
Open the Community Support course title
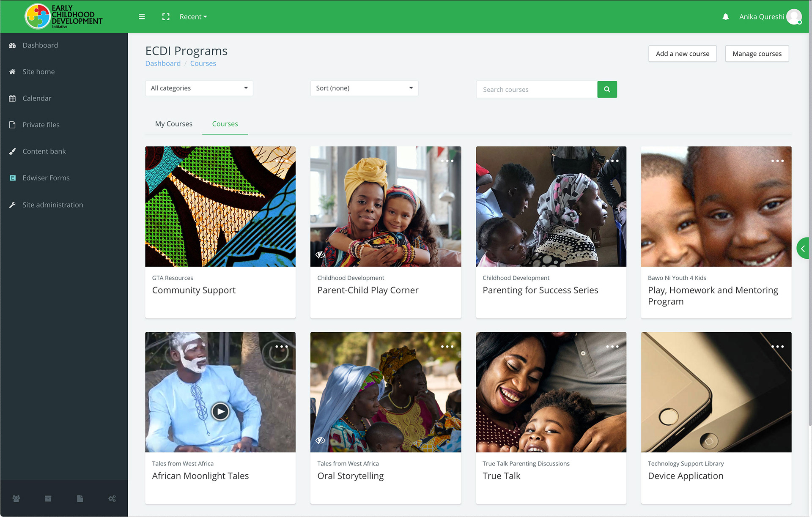194,290
